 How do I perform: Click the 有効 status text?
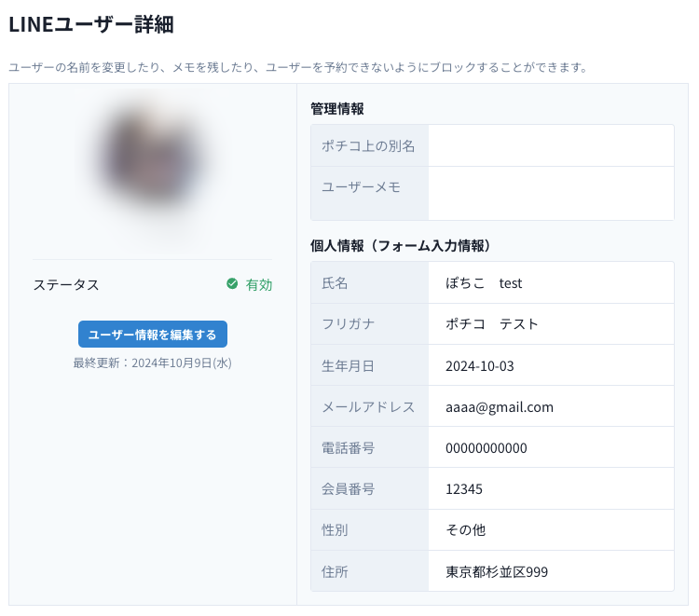259,285
